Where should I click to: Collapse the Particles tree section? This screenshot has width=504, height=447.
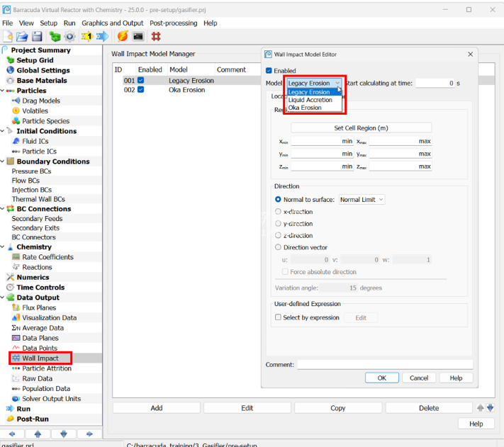point(3,91)
